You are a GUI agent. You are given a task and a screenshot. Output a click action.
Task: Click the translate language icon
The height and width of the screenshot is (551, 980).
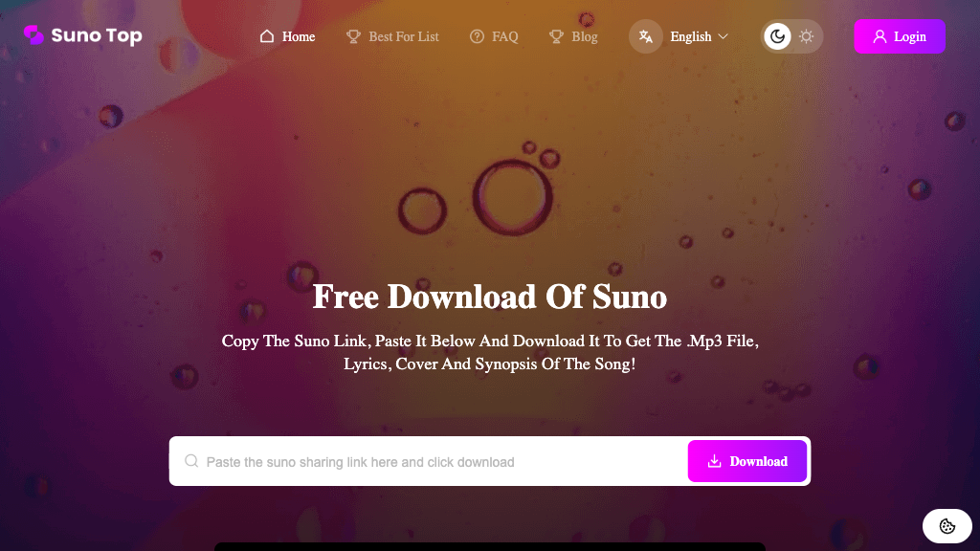[646, 36]
